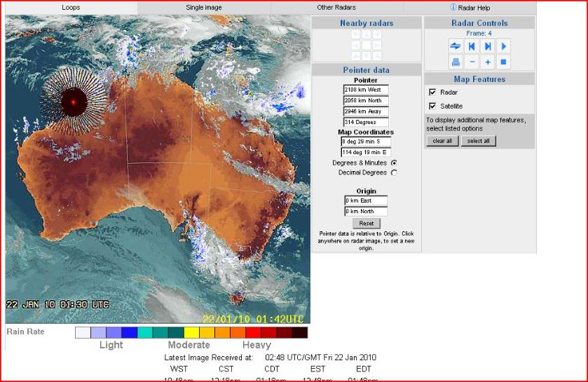This screenshot has width=588, height=382.
Task: Click the Radar Help info icon
Action: pos(453,8)
